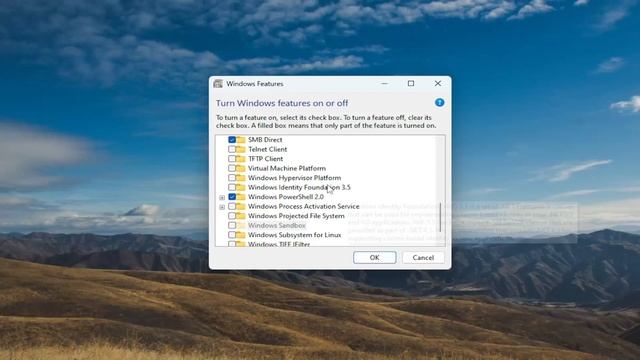Check Windows Hypervisor Platform box
Screen dimensions: 640x360
(x=232, y=178)
